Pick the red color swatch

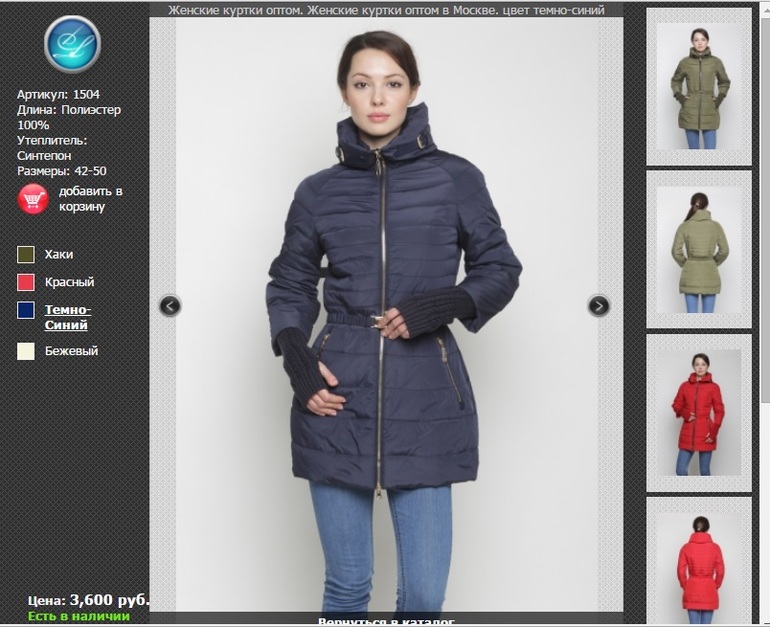click(x=26, y=283)
